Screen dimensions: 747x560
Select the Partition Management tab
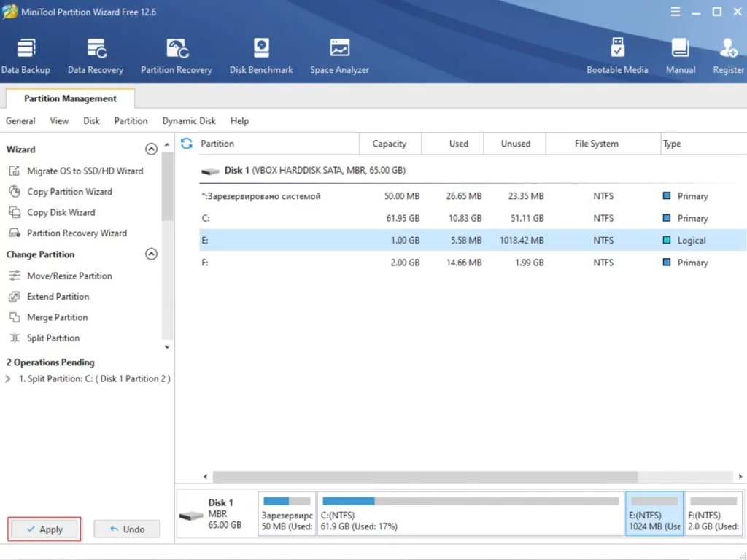(x=70, y=98)
